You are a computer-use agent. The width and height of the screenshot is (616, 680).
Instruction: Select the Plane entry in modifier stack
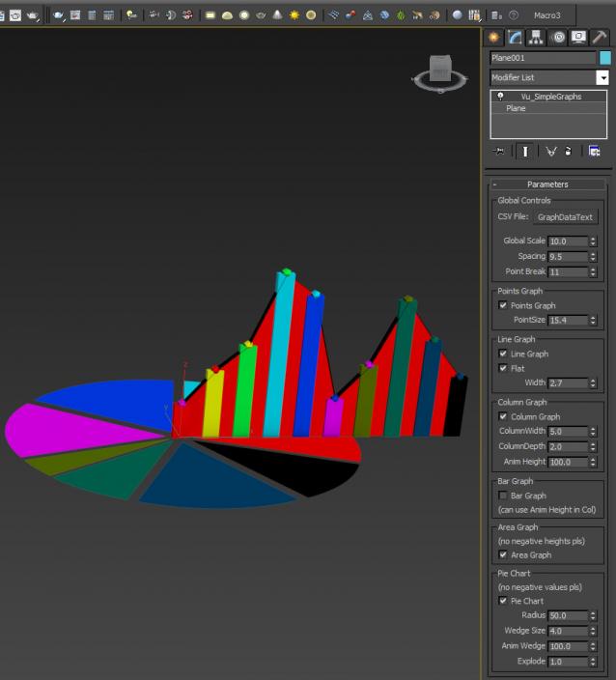tap(517, 109)
